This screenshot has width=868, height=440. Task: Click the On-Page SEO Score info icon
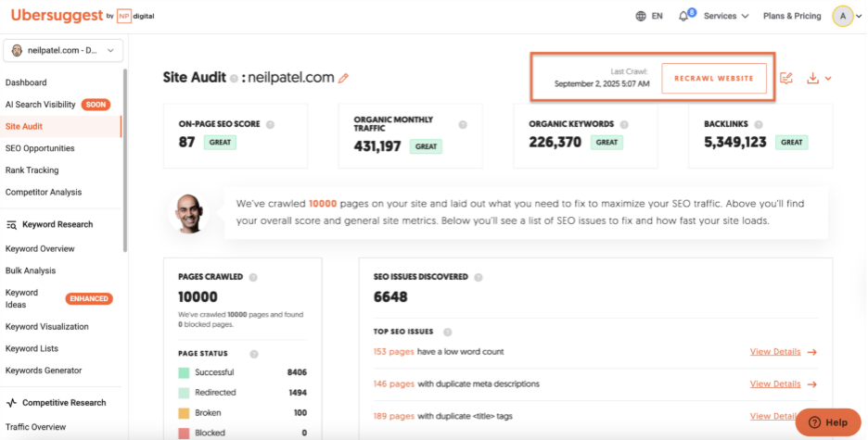(x=270, y=125)
